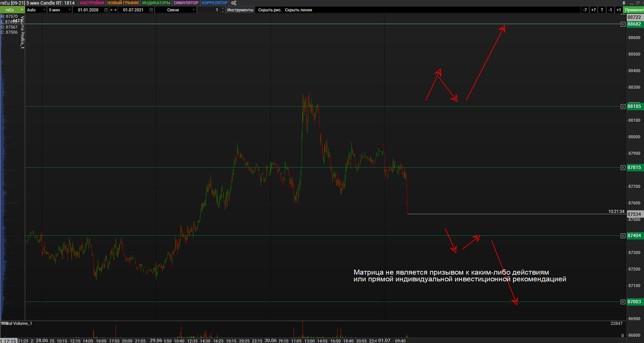644x343 pixels.
Task: Open the ИНДИКАТОРЫ menu
Action: 156,3
